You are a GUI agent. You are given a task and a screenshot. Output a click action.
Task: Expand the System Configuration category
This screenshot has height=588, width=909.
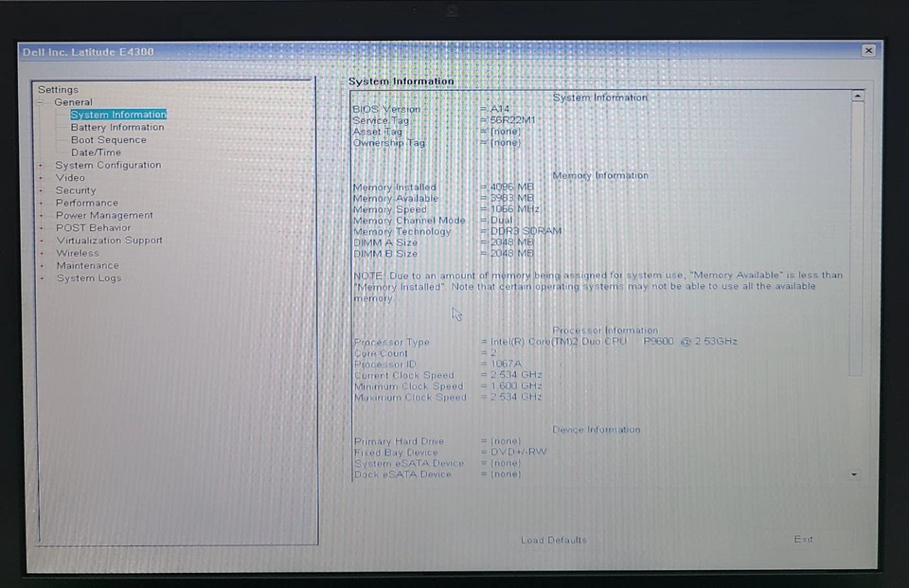(109, 164)
